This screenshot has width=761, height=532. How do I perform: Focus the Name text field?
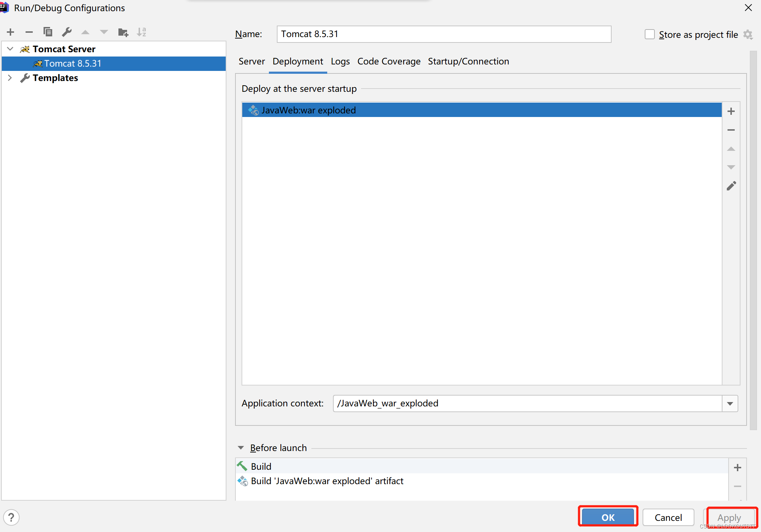click(x=444, y=34)
